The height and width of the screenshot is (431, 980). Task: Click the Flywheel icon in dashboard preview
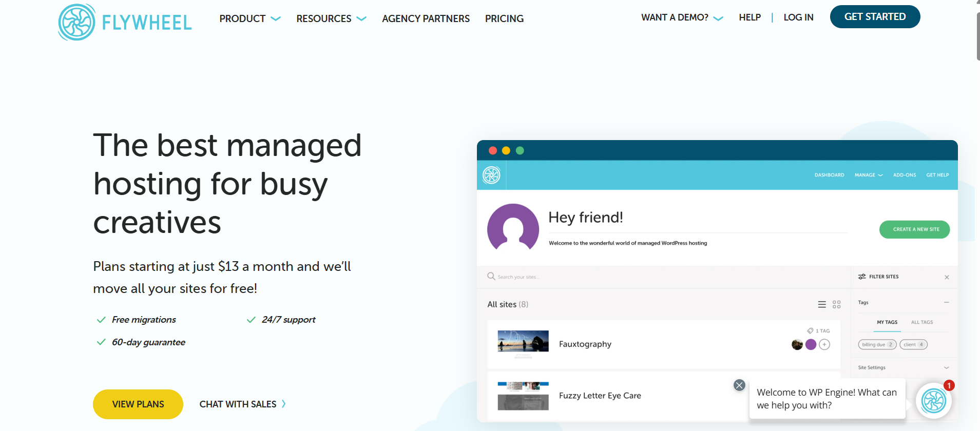pyautogui.click(x=491, y=175)
